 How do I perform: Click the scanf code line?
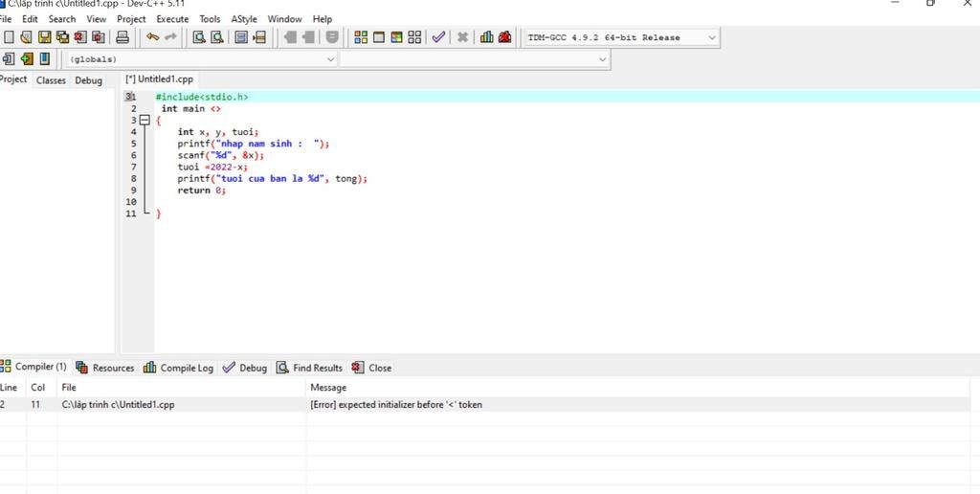pos(221,155)
